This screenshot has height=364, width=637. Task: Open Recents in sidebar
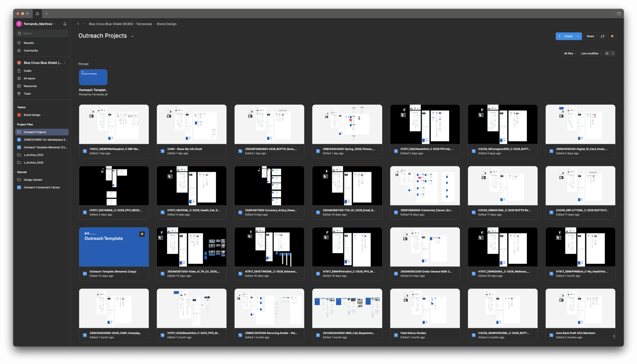(29, 43)
